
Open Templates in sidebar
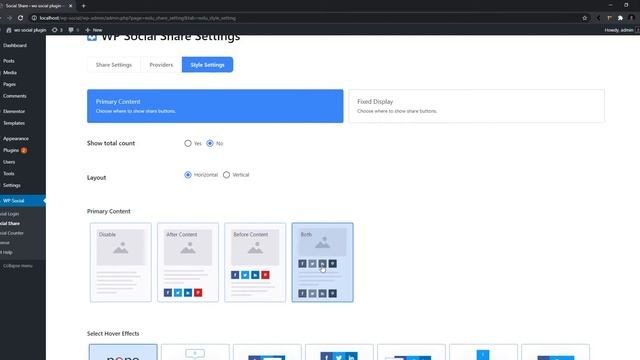pos(14,123)
